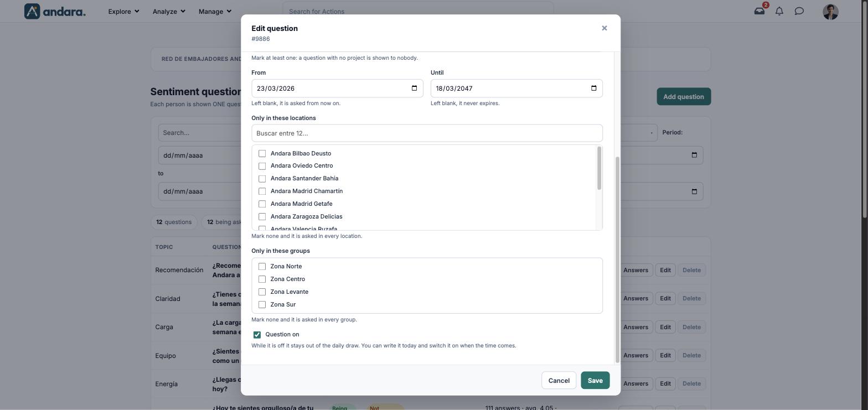Image resolution: width=868 pixels, height=410 pixels.
Task: Click the #9886 question id
Action: (261, 39)
